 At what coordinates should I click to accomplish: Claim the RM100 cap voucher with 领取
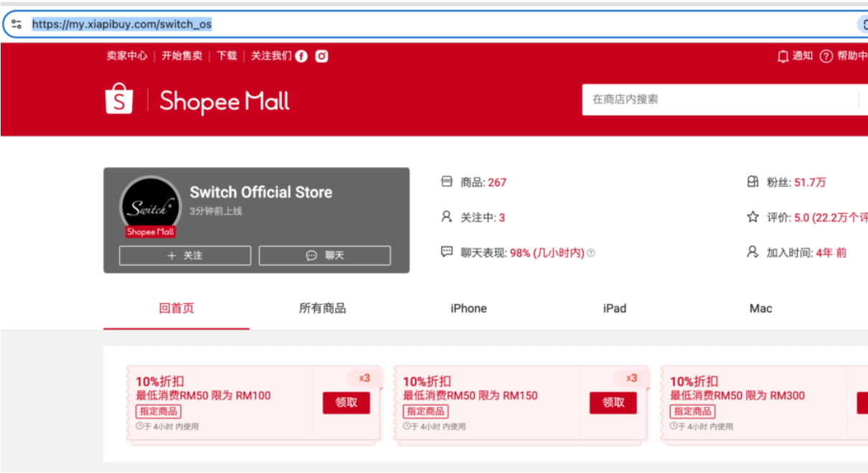346,403
